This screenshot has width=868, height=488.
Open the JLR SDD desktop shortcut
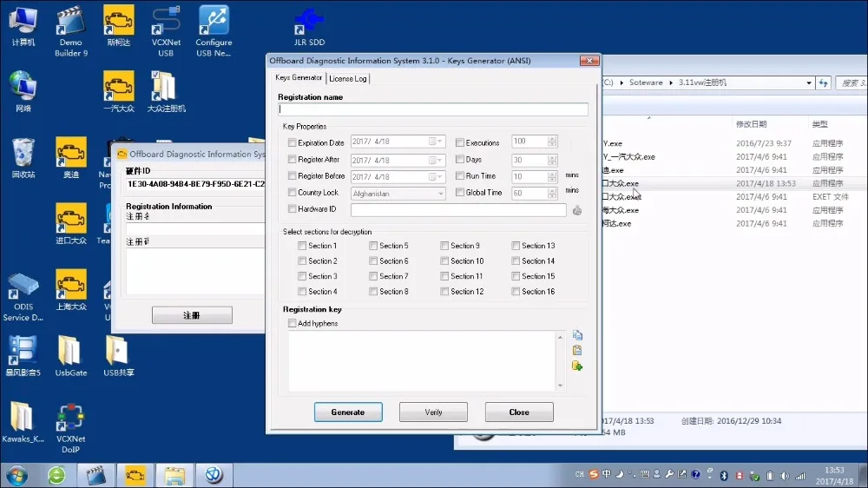[x=309, y=27]
